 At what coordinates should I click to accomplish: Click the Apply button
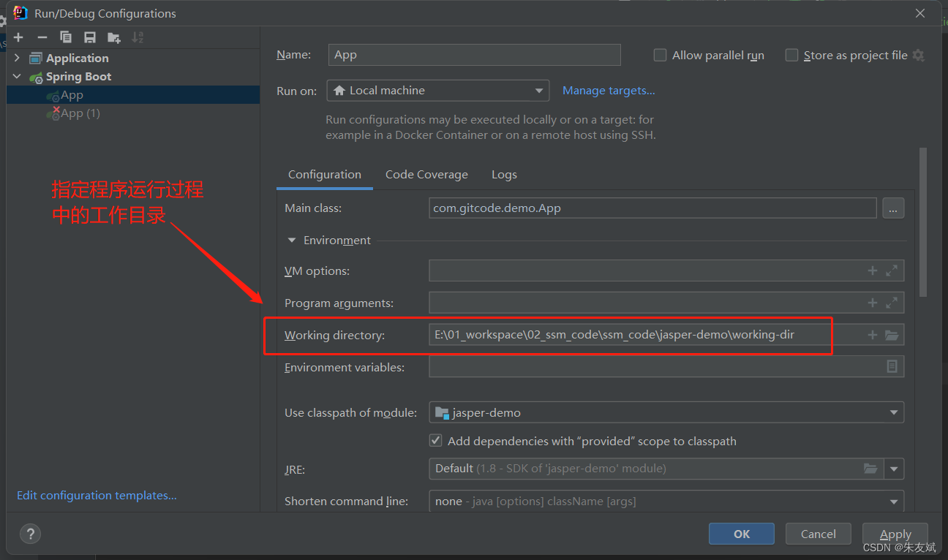click(x=895, y=534)
